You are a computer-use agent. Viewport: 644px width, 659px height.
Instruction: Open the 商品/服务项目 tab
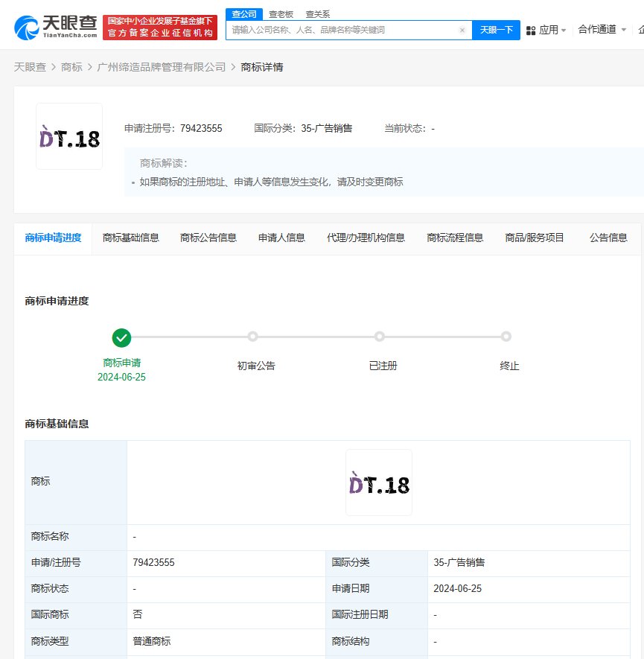535,238
